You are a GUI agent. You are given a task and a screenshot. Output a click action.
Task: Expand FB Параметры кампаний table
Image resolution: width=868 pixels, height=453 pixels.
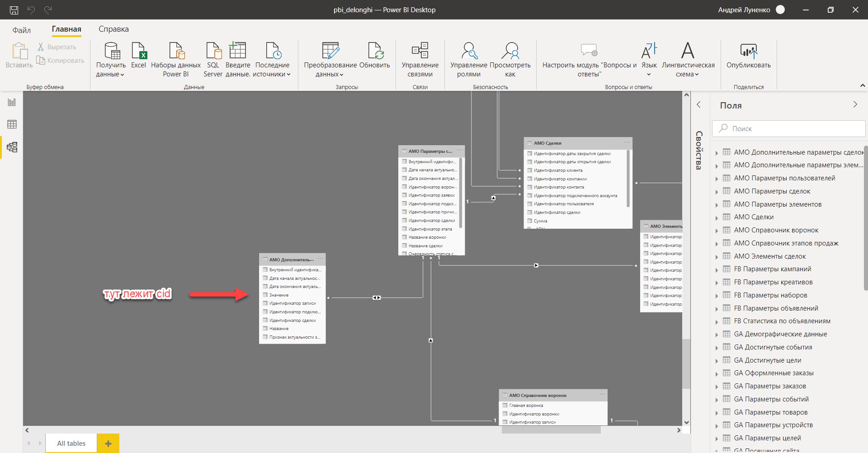pos(717,270)
